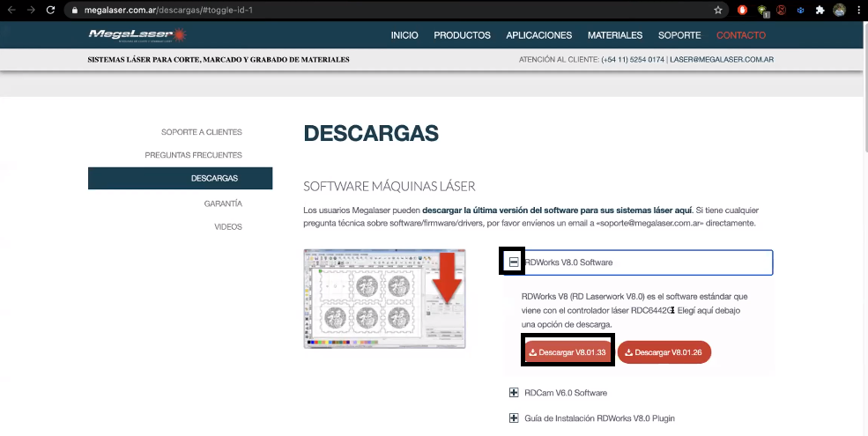The image size is (868, 436).
Task: Open SOPORTE menu
Action: tap(679, 35)
